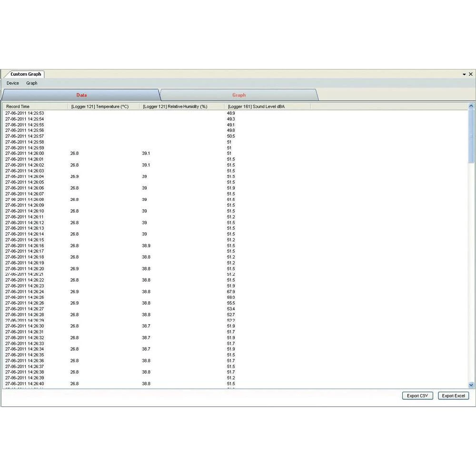Select the 39.1 humidity value at 14:26:00

coord(146,153)
